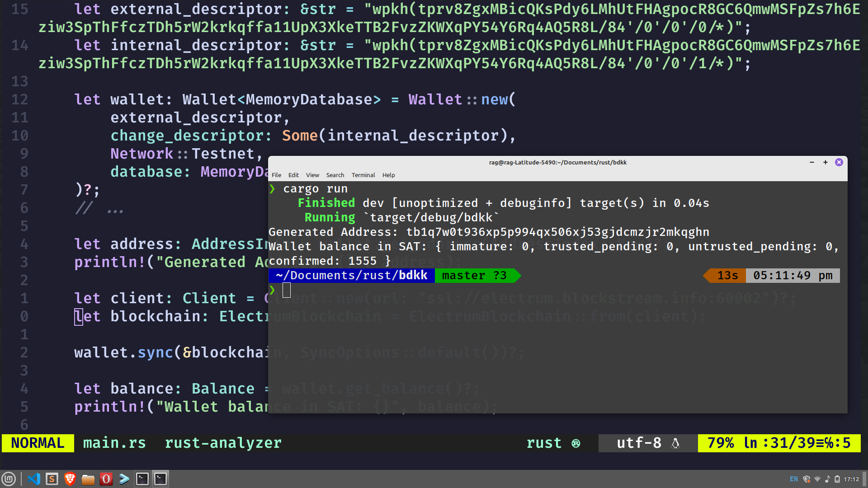Open Brave browser from the taskbar
The image size is (868, 488).
[70, 479]
